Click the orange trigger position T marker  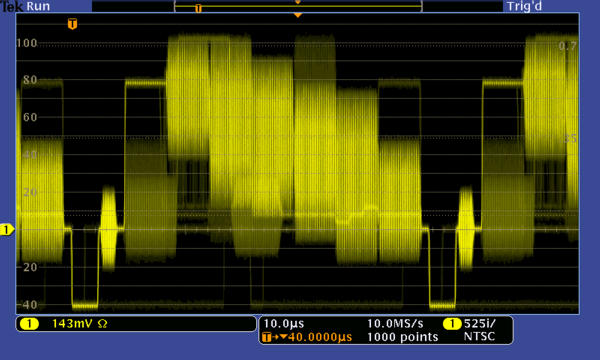tap(72, 24)
